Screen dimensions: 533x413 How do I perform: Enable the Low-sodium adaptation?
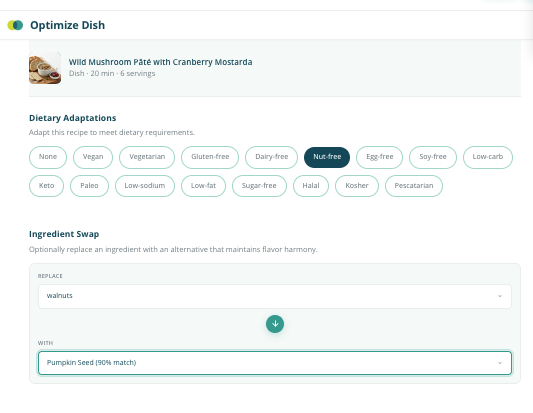(145, 186)
